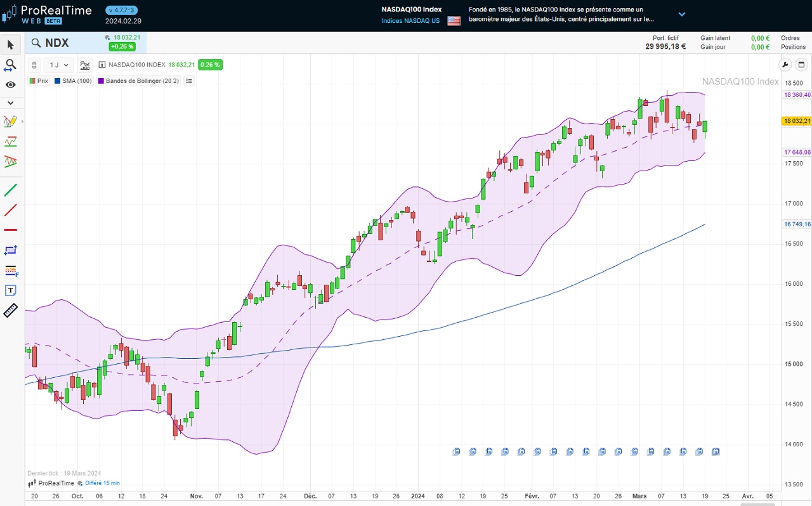This screenshot has height=506, width=812.
Task: Click the NASDAQ100 Index header title
Action: [412, 10]
